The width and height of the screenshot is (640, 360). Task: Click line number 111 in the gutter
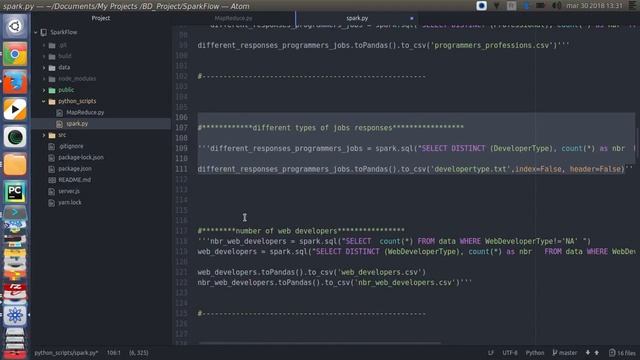[x=182, y=169]
